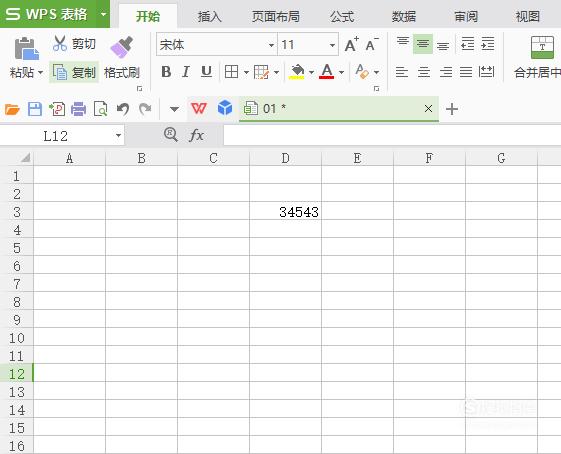Click the Merge and Center (合并居中) button
The height and width of the screenshot is (454, 561).
[537, 57]
